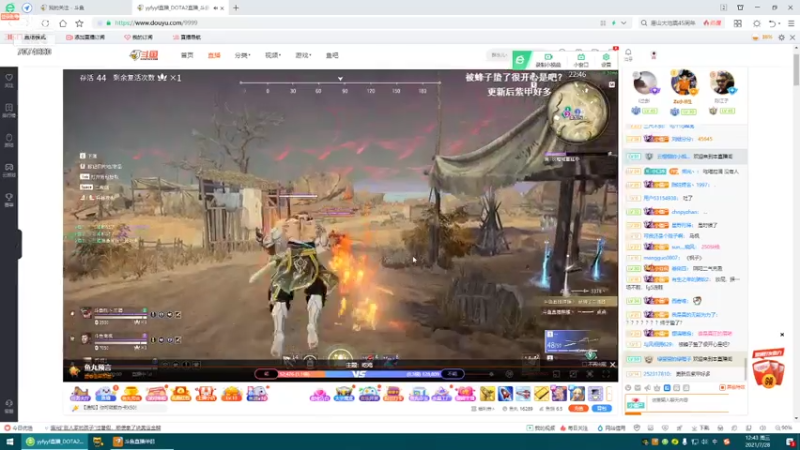Open browser hamburger main menu
Viewport: 800px width, 450px height.
pyautogui.click(x=791, y=23)
